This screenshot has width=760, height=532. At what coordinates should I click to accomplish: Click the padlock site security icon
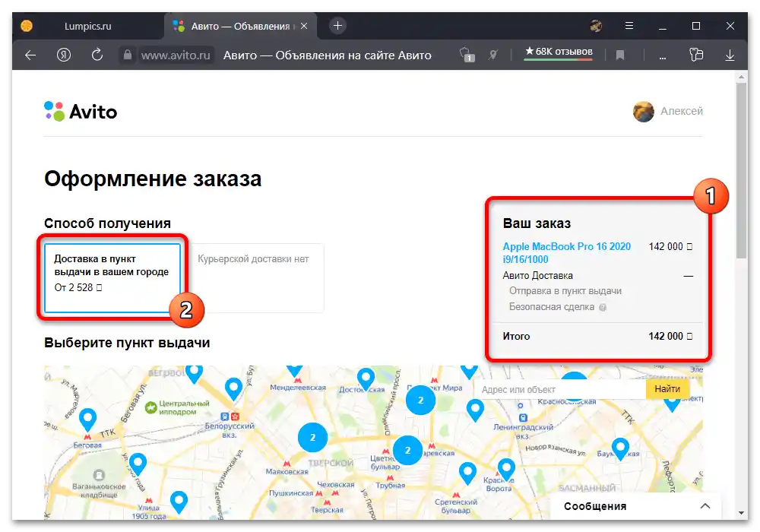[x=128, y=55]
